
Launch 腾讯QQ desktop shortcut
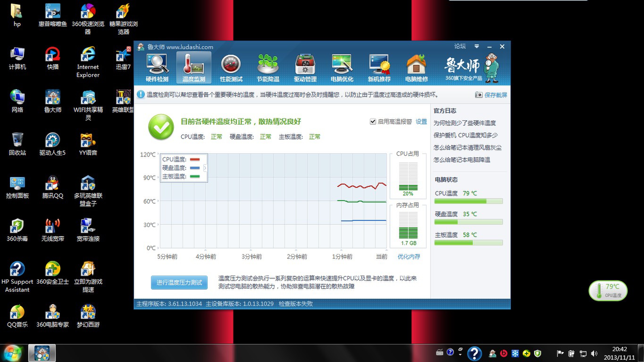[53, 187]
